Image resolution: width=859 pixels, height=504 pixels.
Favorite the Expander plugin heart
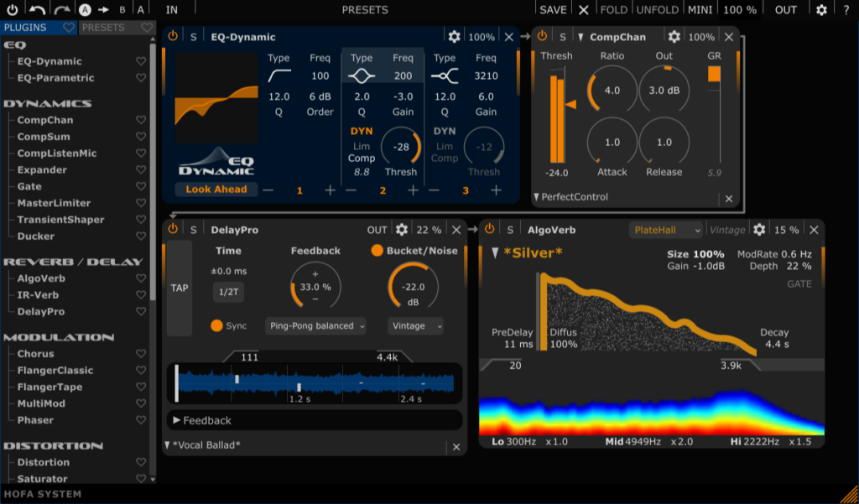click(141, 170)
